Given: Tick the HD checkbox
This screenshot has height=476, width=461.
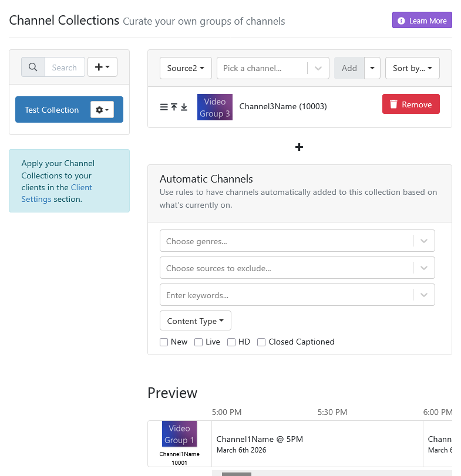Looking at the screenshot, I should click(x=231, y=342).
